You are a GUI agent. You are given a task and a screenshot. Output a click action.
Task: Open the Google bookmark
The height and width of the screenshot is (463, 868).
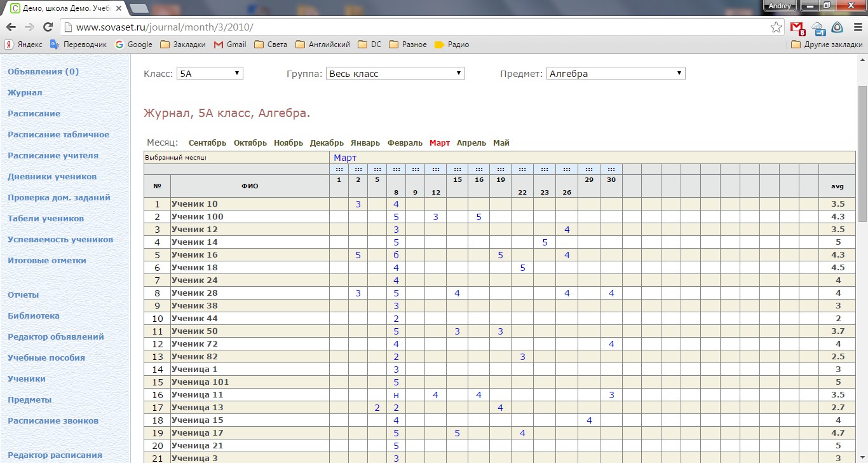[133, 45]
